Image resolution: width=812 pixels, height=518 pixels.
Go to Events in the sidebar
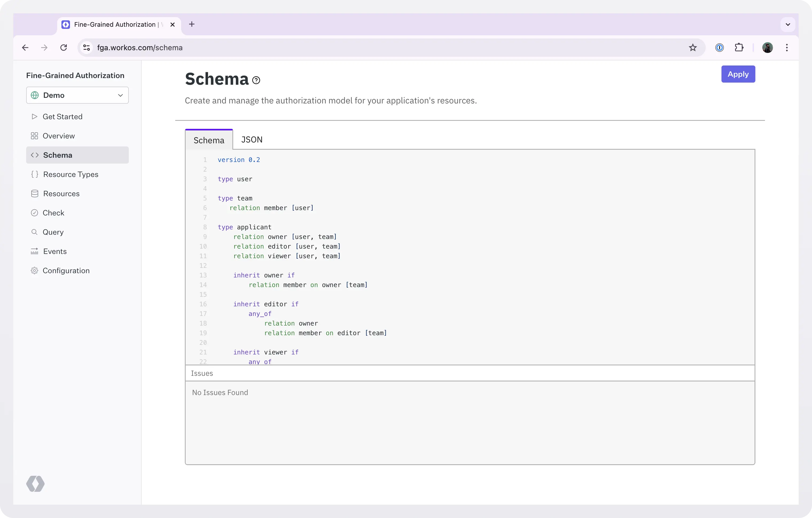[77, 252]
